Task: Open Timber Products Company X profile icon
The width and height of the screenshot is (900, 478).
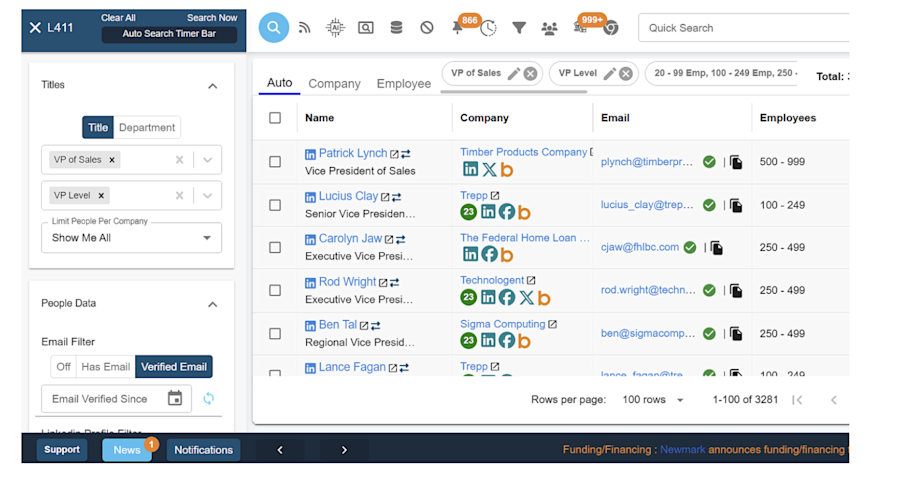Action: pos(489,169)
